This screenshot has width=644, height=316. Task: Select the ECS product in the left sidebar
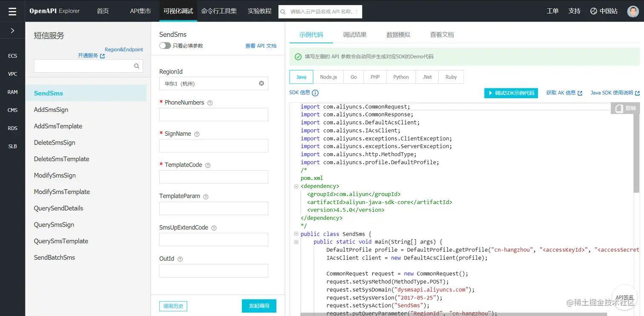(12, 56)
